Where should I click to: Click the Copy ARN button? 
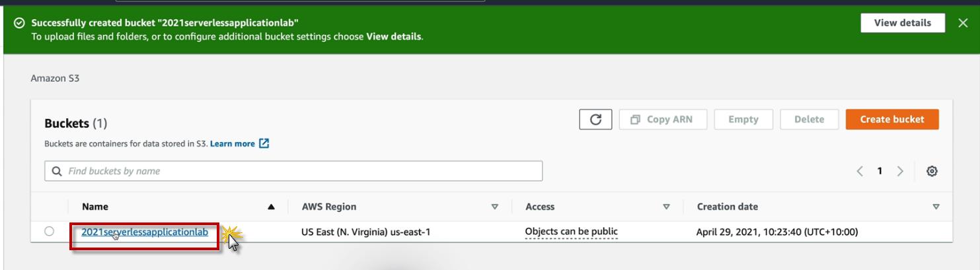663,119
